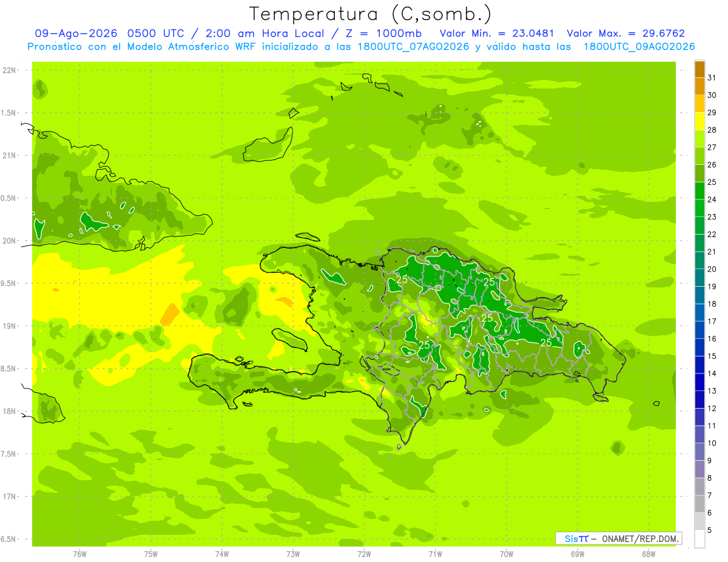
Task: Click the '1.5N' latitude label
Action: tap(8, 113)
